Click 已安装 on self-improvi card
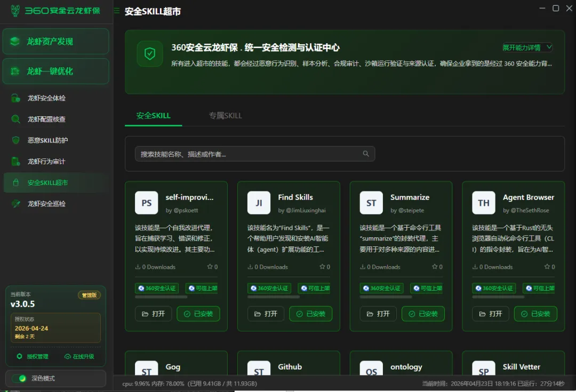The height and width of the screenshot is (392, 576). click(x=198, y=314)
